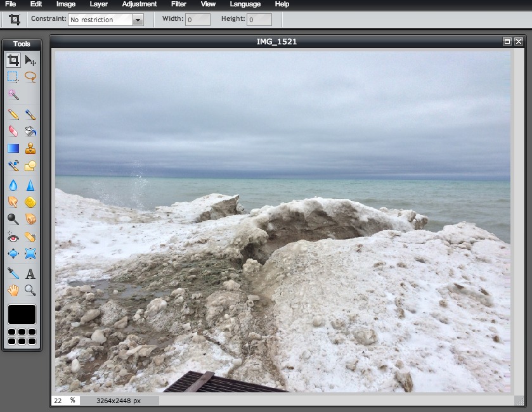Click the No restriction constraint box
This screenshot has width=532, height=412.
[x=100, y=20]
